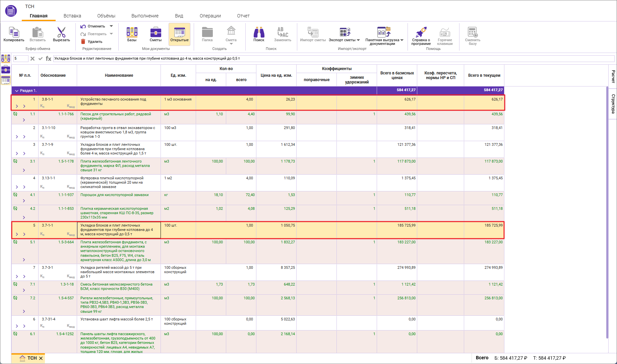Click Пакетная выгрузка документации icon
Viewport: 617px width, 364px height.
click(384, 33)
